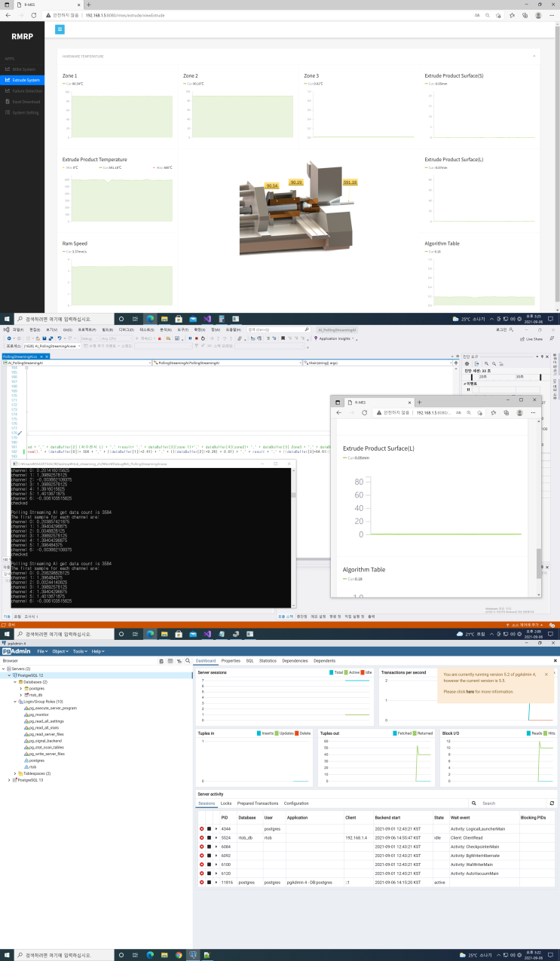Viewport: 560px width, 961px height.
Task: Click the 591.18 temperature label on extruder model
Action: [350, 182]
